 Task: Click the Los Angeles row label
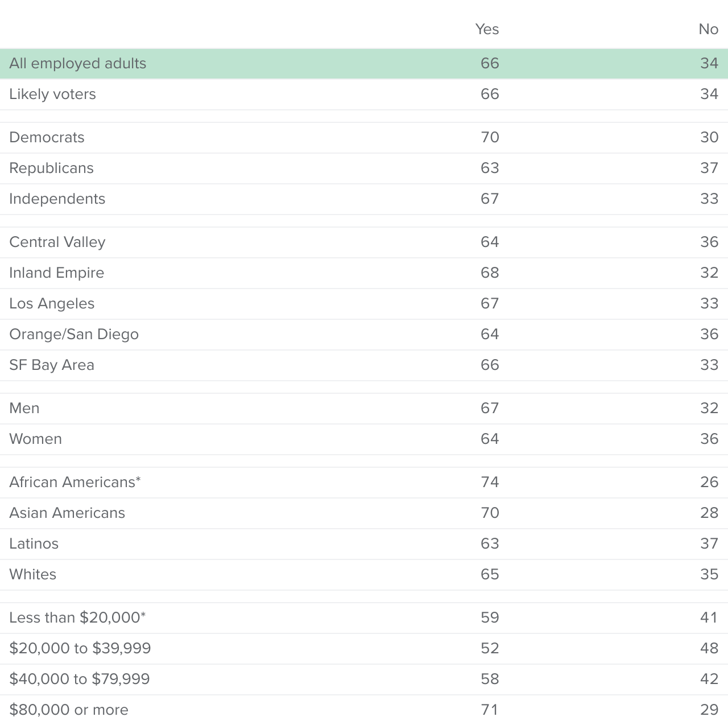[52, 303]
